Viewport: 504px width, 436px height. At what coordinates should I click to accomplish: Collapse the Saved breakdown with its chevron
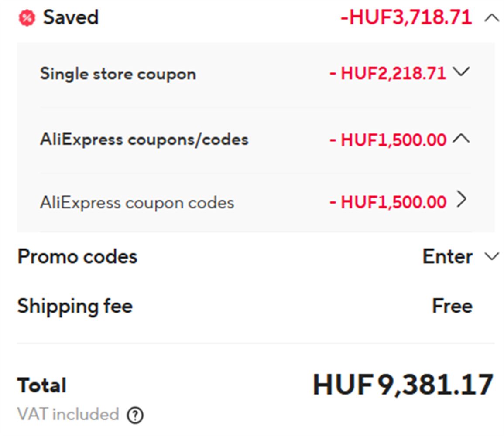coord(492,18)
